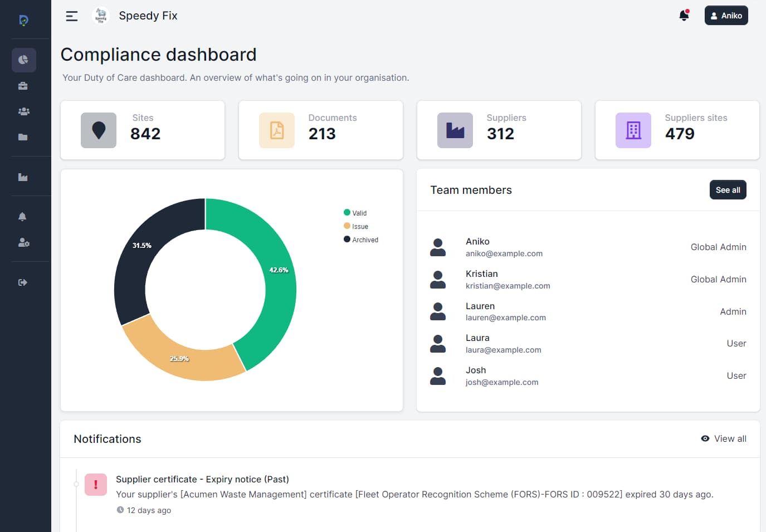
Task: Toggle the Archived legend entry on the chart
Action: (x=361, y=240)
